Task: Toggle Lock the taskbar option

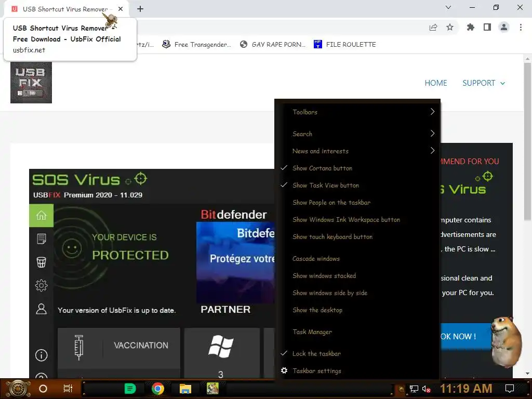Action: [x=357, y=353]
